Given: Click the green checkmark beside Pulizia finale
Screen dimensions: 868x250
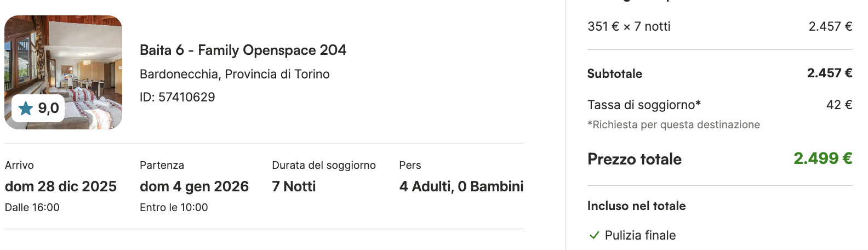Looking at the screenshot, I should click(594, 235).
